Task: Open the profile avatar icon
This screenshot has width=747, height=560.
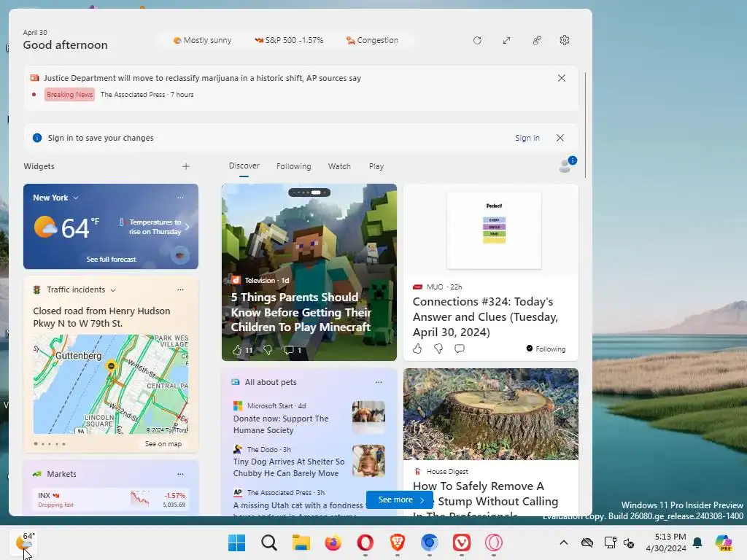Action: [567, 165]
